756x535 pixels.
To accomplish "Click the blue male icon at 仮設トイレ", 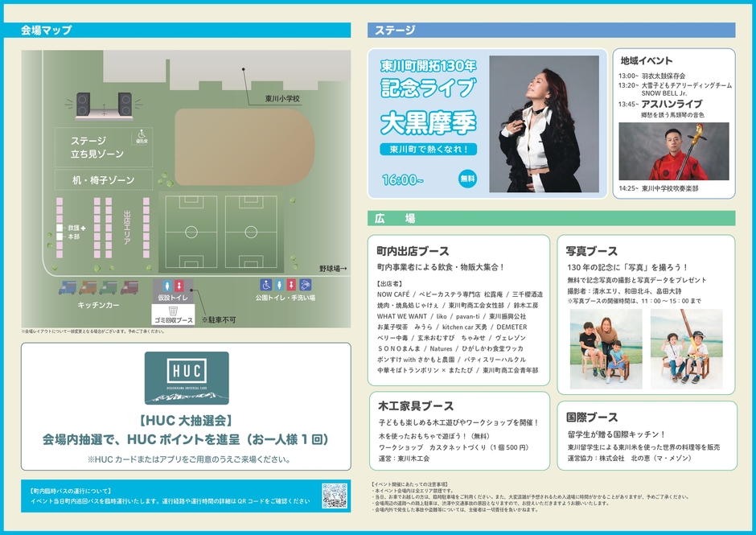I will [166, 285].
